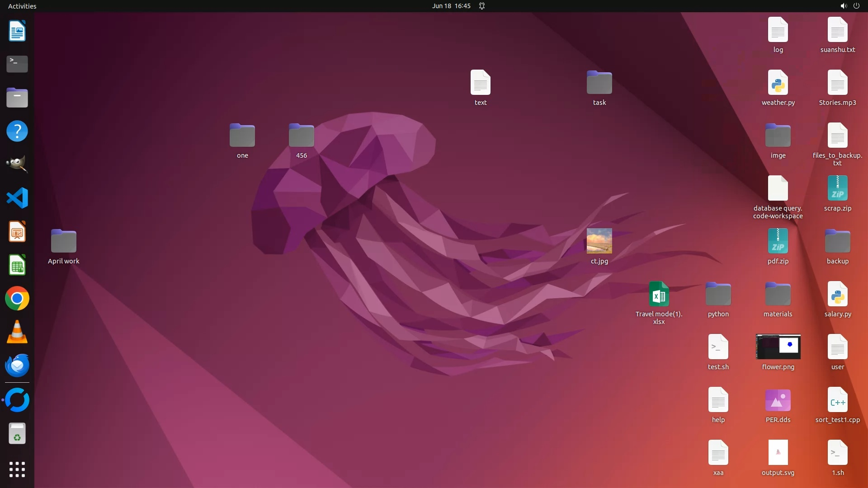Show Applications grid button
This screenshot has height=488, width=868.
17,469
